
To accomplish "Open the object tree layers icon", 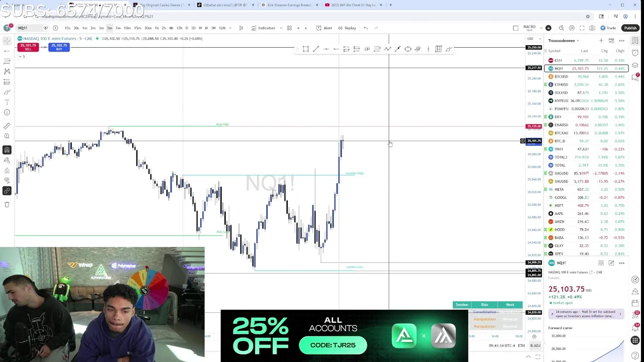I will pos(636,65).
